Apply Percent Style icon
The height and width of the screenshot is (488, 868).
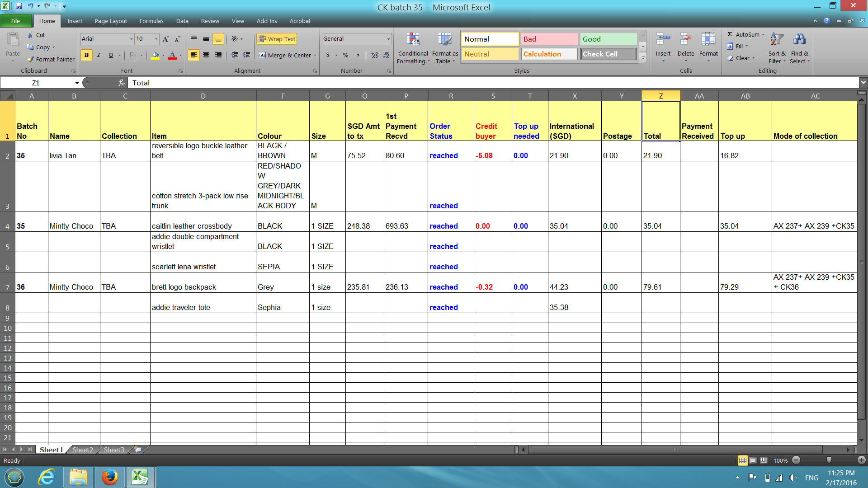(x=345, y=55)
